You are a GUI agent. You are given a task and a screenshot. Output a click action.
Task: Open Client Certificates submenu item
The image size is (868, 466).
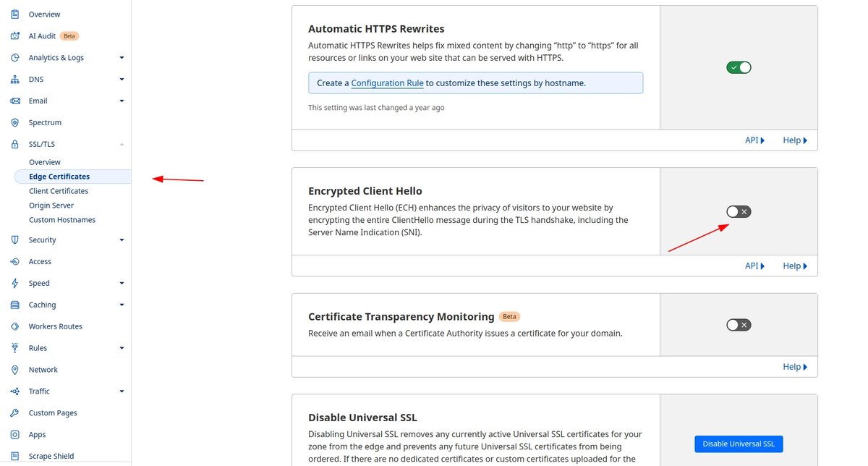(x=59, y=191)
